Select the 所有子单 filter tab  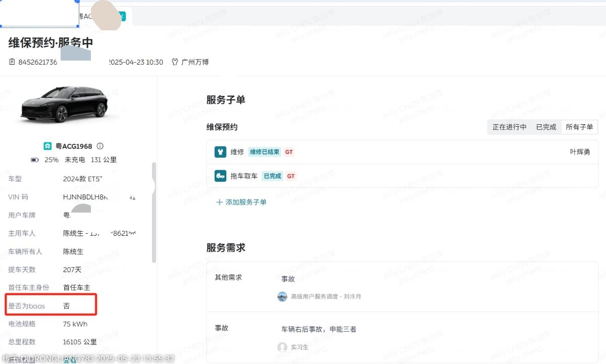[x=579, y=127]
